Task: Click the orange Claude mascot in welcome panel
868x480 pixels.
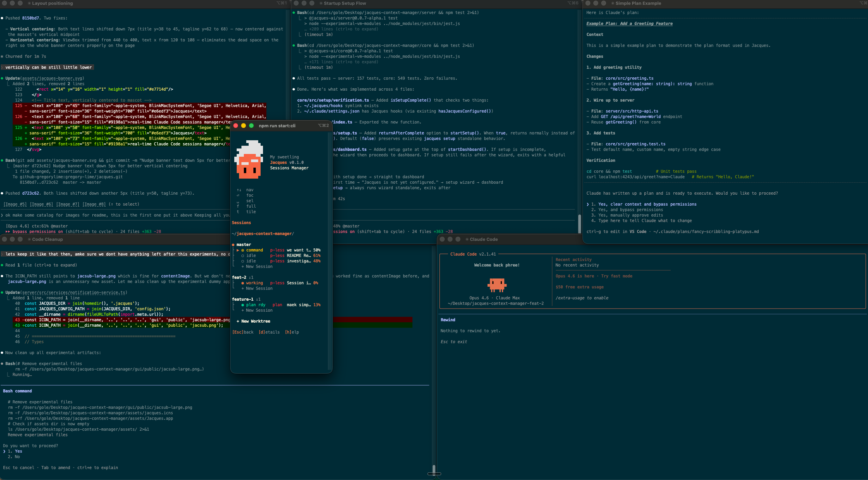Action: point(497,285)
